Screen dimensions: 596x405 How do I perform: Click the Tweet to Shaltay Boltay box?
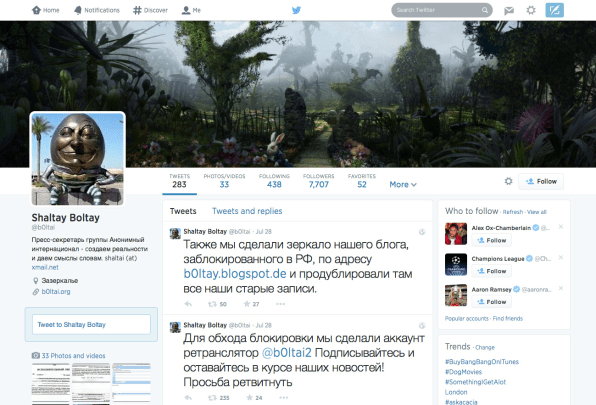91,324
